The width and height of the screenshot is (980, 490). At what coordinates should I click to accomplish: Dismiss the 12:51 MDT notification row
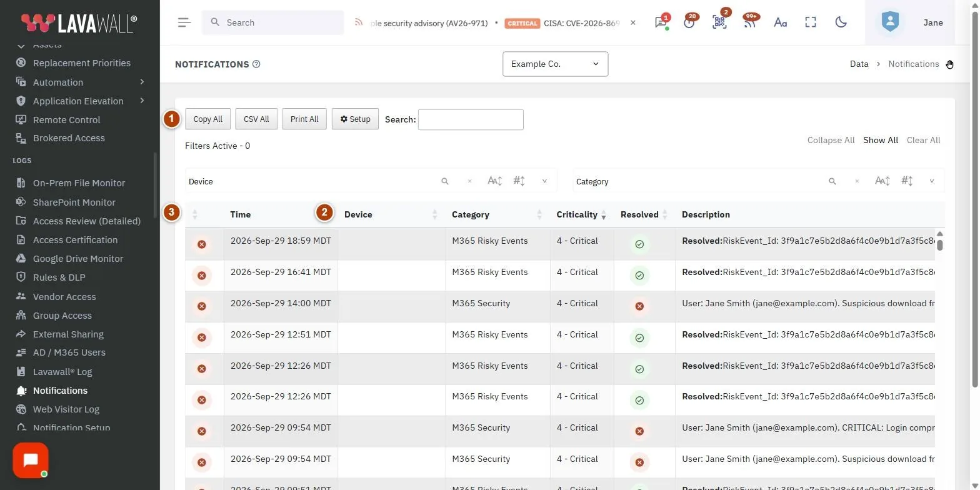(202, 337)
